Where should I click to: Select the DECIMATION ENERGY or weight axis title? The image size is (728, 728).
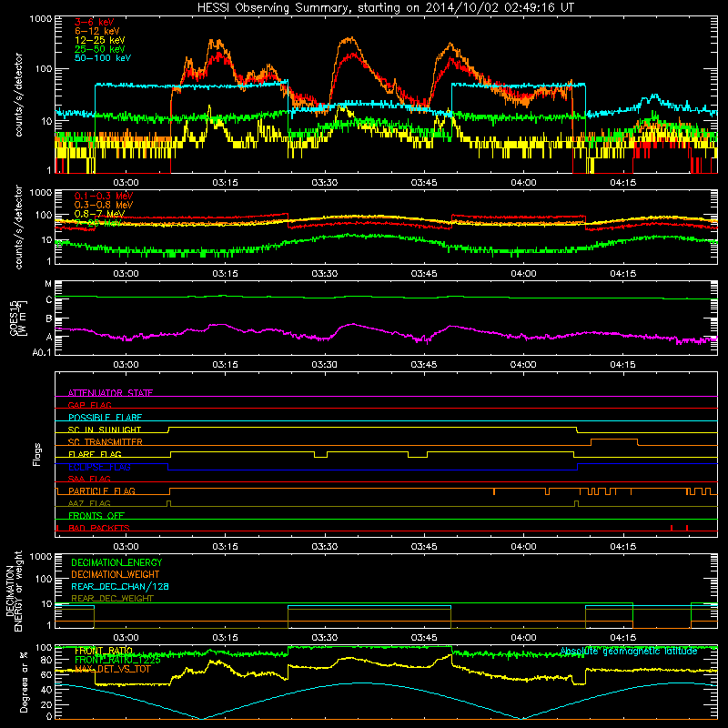pos(14,591)
